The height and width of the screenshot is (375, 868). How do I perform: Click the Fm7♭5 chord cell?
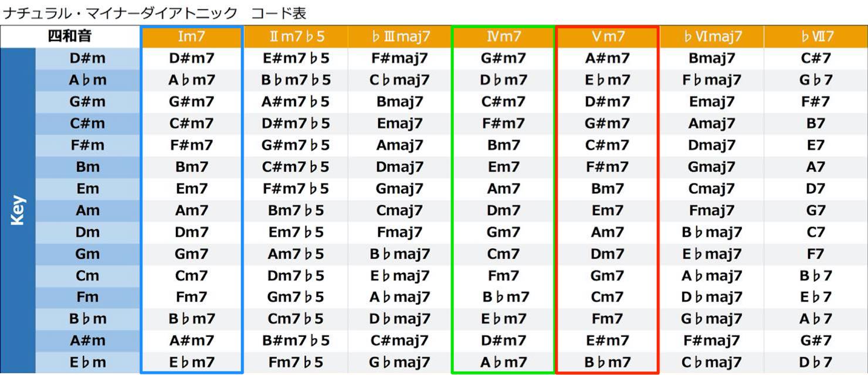(296, 362)
